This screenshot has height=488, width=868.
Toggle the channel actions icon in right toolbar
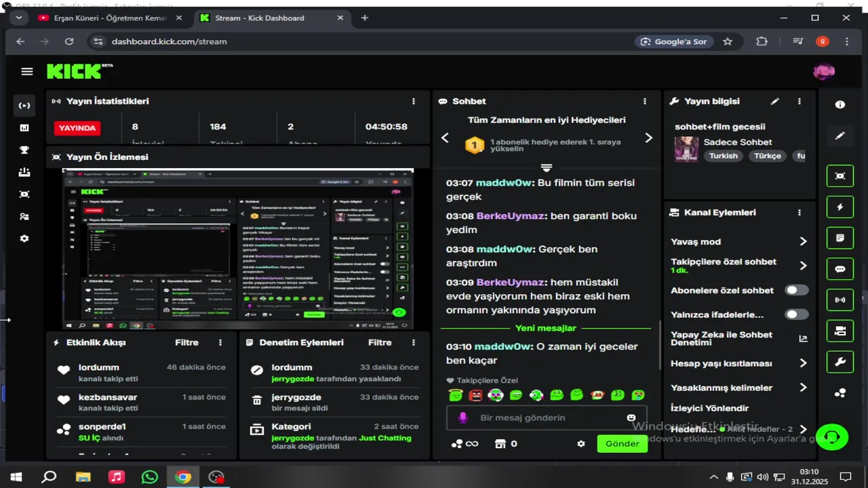[840, 331]
